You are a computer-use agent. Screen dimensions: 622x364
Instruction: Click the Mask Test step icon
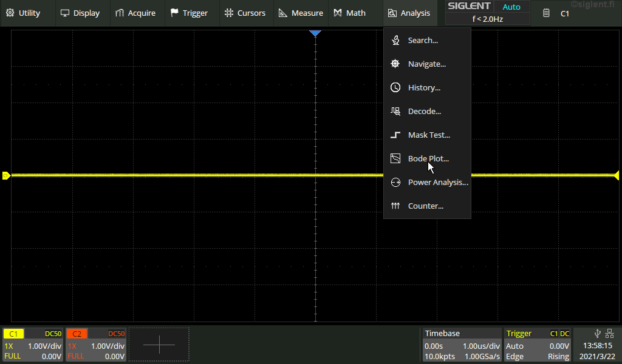(x=395, y=135)
